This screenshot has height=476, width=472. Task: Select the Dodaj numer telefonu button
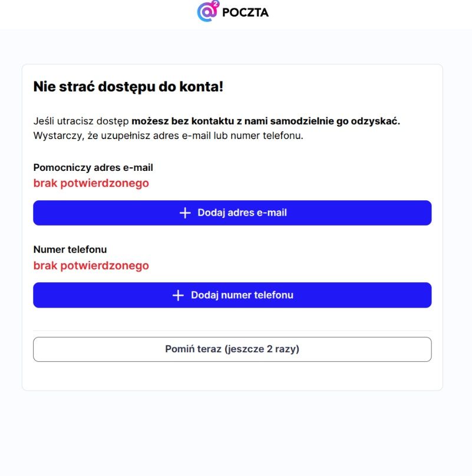click(232, 295)
